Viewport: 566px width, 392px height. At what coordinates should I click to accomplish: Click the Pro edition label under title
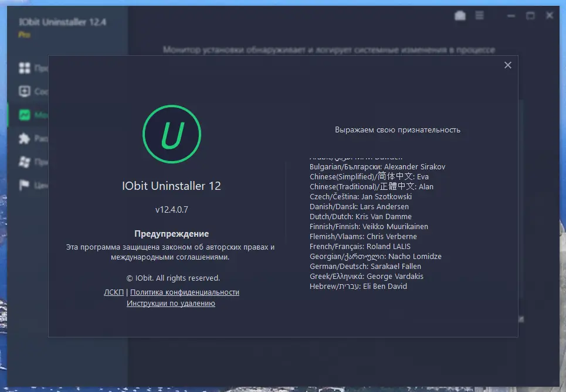click(x=24, y=35)
